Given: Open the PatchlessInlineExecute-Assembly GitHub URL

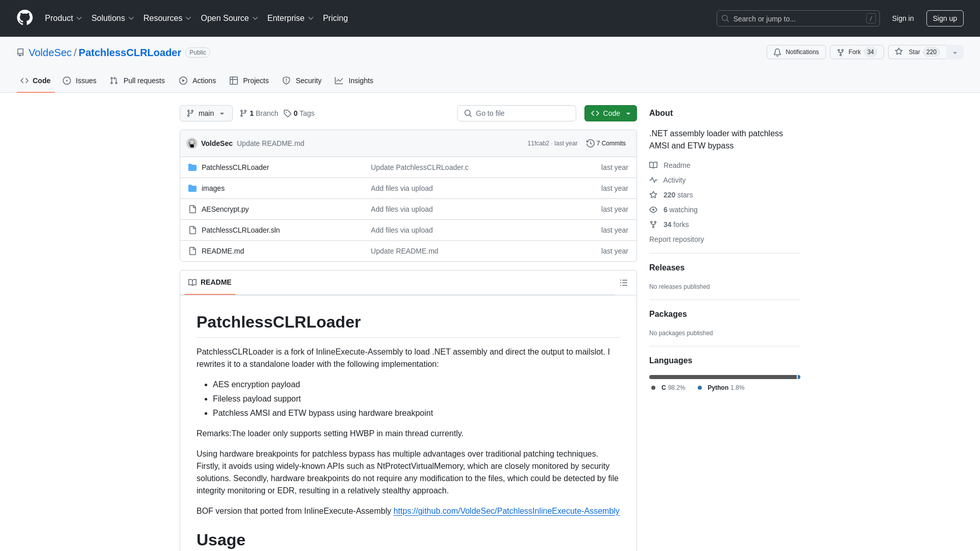Looking at the screenshot, I should point(506,511).
